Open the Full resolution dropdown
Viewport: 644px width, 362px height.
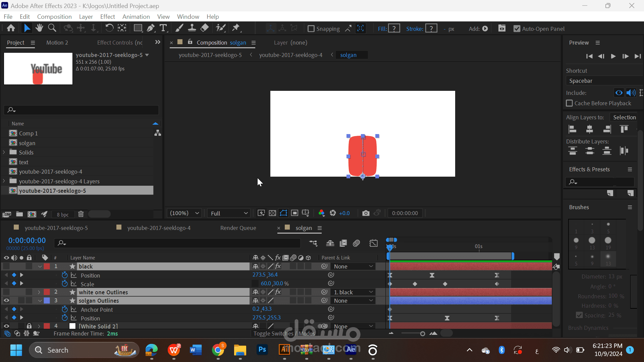pyautogui.click(x=229, y=213)
